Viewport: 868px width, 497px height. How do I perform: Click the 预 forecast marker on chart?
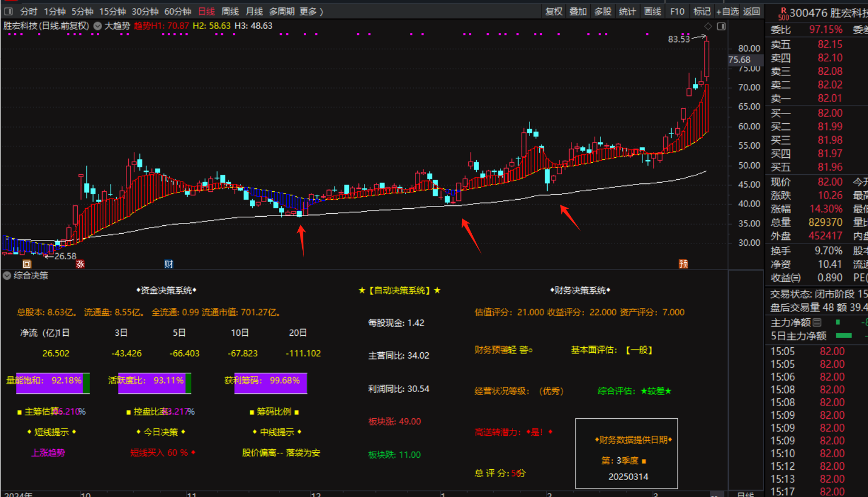tap(683, 264)
